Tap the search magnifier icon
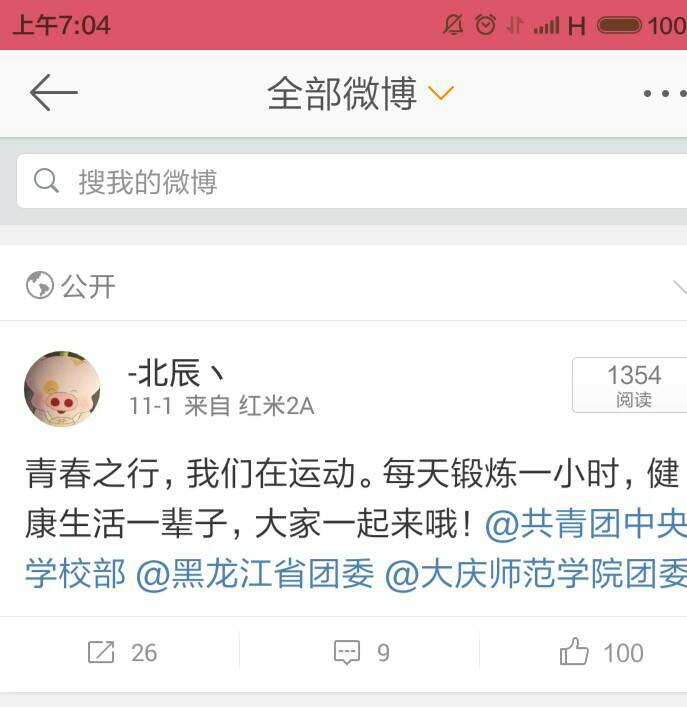 tap(46, 180)
